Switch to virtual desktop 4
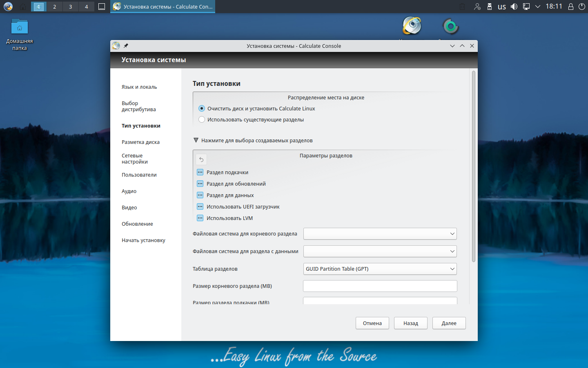Viewport: 588px width, 368px height. [87, 7]
